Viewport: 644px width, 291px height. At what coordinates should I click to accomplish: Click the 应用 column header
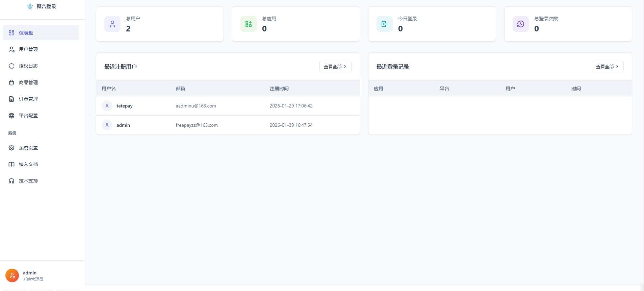click(x=379, y=89)
